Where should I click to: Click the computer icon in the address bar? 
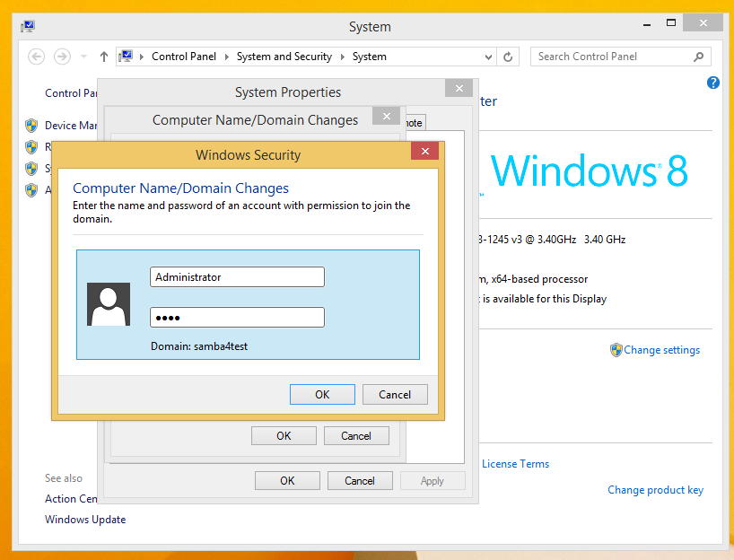(126, 57)
